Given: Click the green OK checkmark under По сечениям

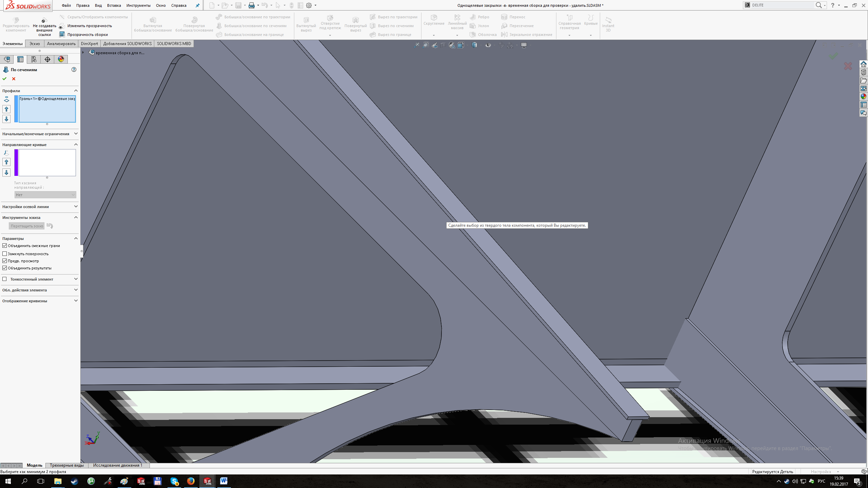Looking at the screenshot, I should pyautogui.click(x=4, y=79).
